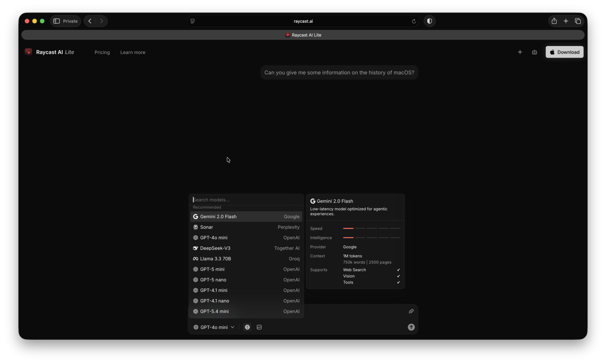
Task: Send message with the up-arrow button
Action: tap(411, 327)
